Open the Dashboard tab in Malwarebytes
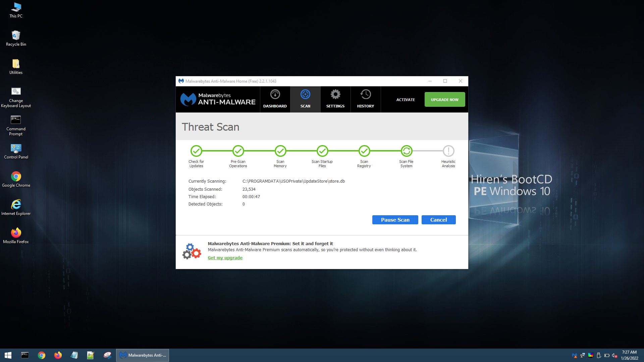The height and width of the screenshot is (362, 644). point(275,99)
